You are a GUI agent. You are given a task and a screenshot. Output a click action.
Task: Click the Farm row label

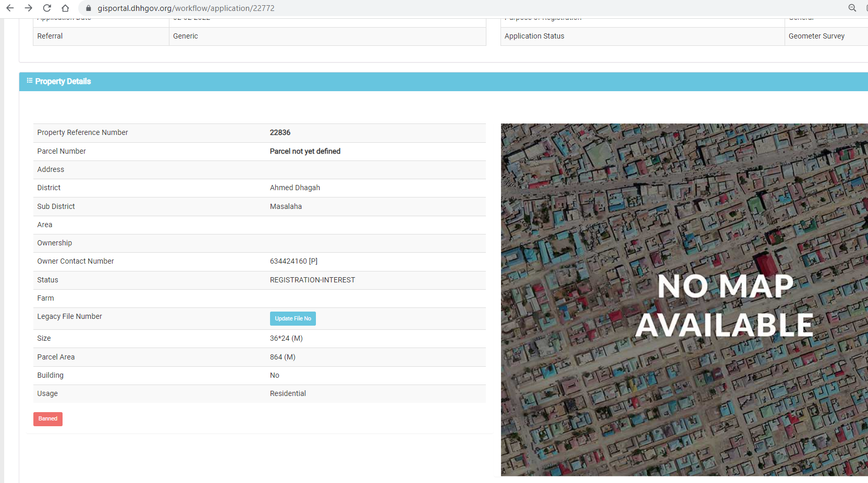[45, 298]
